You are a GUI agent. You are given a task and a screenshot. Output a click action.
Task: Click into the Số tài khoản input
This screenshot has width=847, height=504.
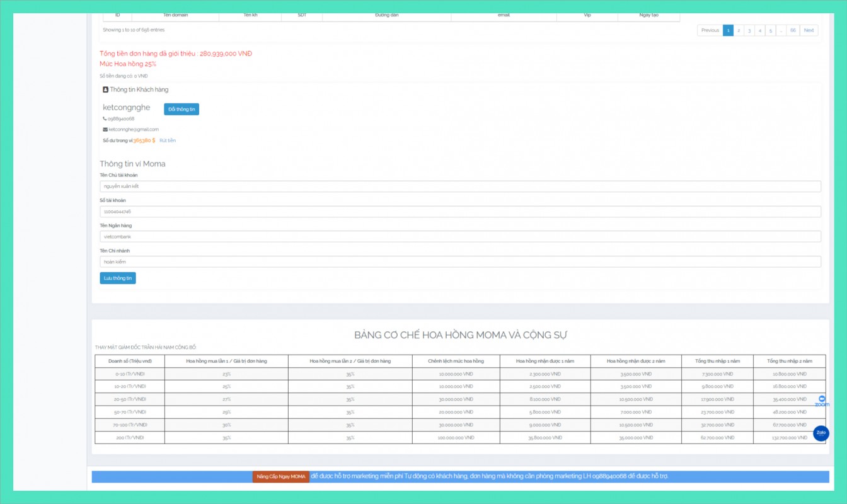(460, 212)
